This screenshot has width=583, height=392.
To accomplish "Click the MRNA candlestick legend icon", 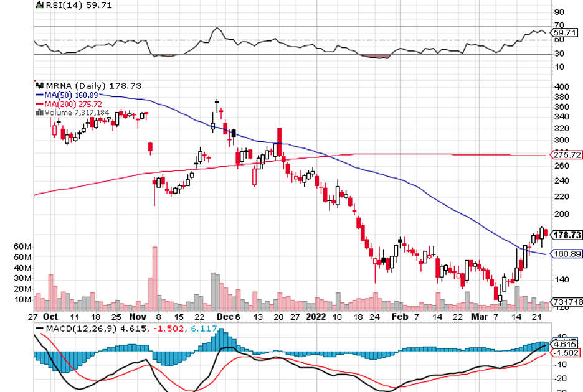I will tap(39, 85).
